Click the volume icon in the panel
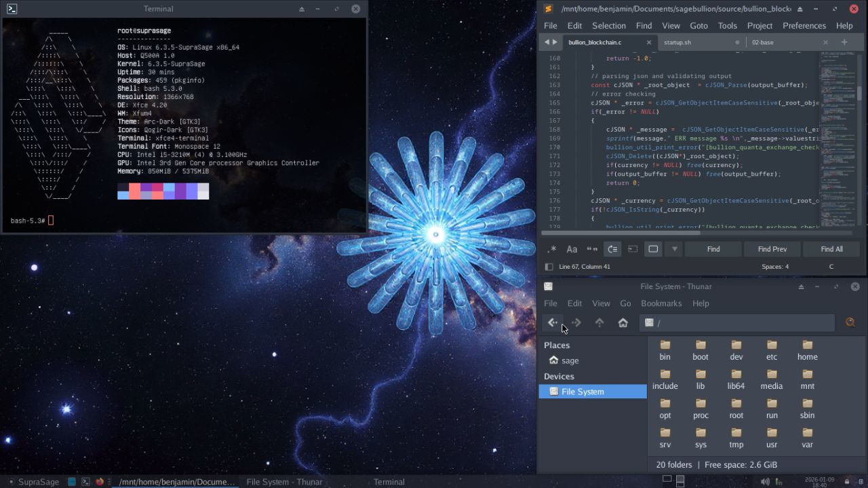 click(765, 482)
